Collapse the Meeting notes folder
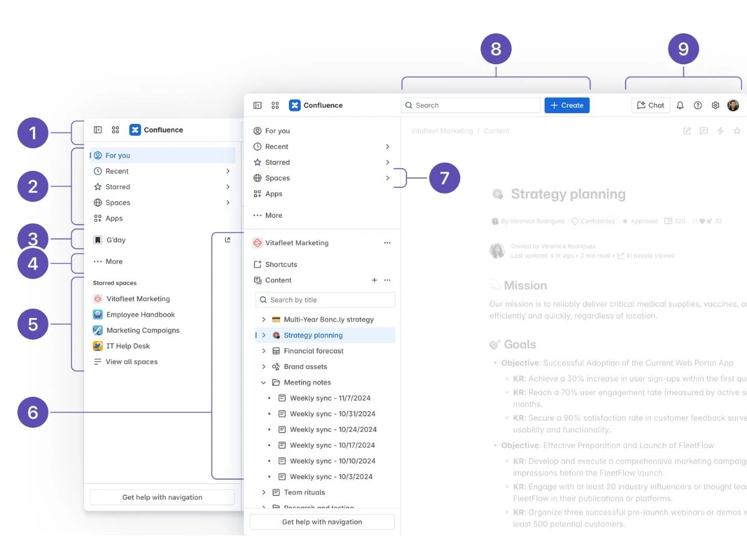The height and width of the screenshot is (560, 747). [x=264, y=383]
